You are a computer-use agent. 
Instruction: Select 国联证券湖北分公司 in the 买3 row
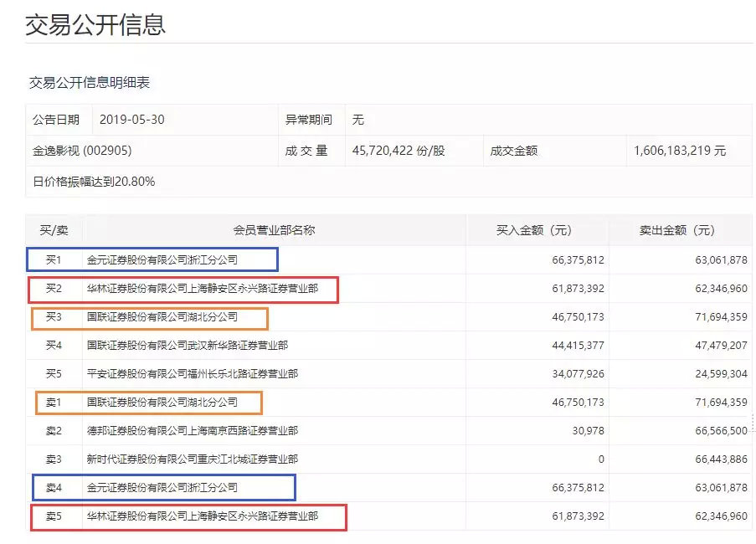click(x=162, y=317)
